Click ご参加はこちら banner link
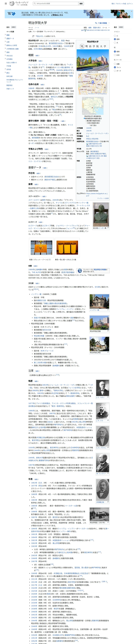This screenshot has height=644, width=138. 57,15
